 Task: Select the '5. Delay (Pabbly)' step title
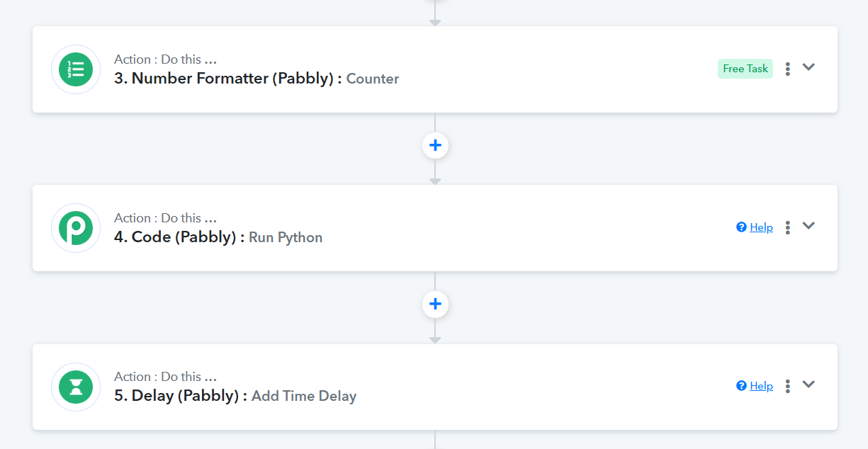pos(181,396)
